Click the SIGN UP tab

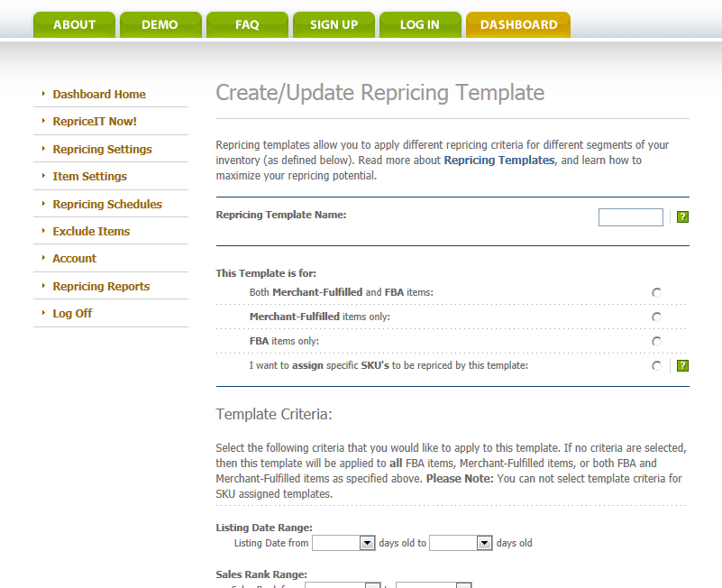pos(334,24)
